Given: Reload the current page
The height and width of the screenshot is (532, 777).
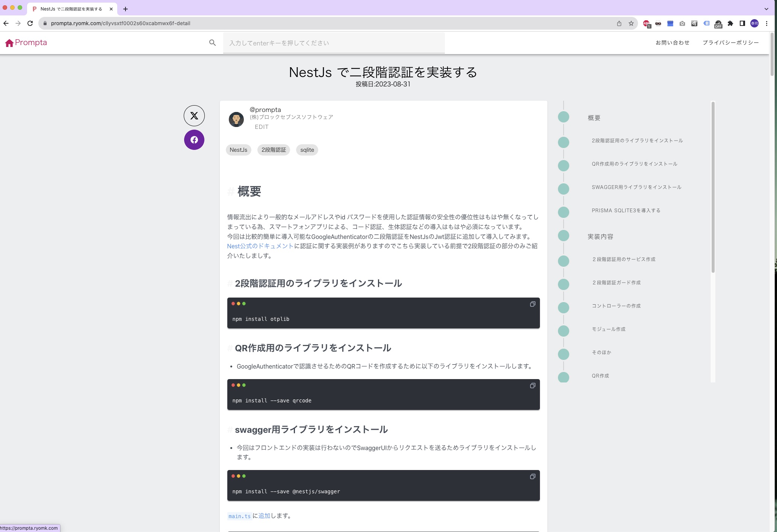Looking at the screenshot, I should [30, 23].
